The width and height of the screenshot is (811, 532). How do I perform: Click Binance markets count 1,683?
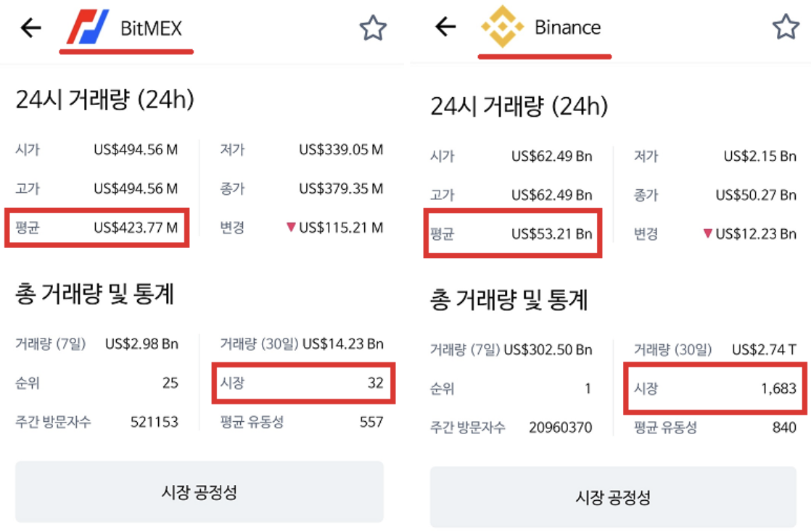coord(778,388)
